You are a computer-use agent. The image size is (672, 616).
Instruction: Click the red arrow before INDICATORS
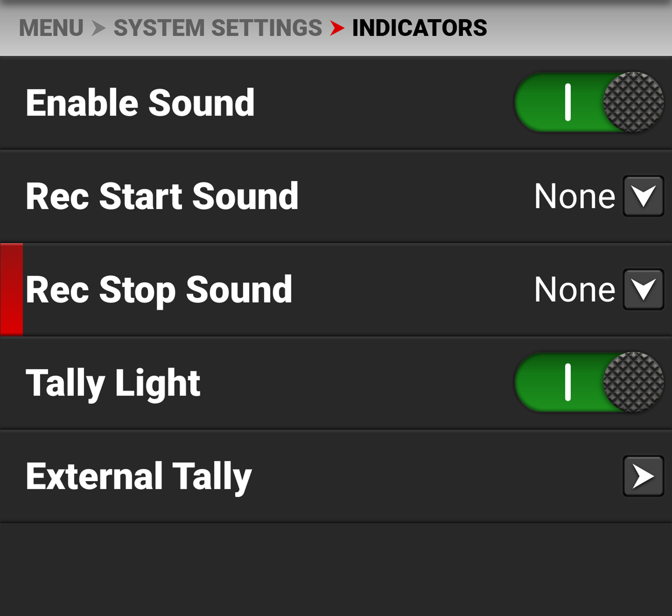pyautogui.click(x=337, y=28)
